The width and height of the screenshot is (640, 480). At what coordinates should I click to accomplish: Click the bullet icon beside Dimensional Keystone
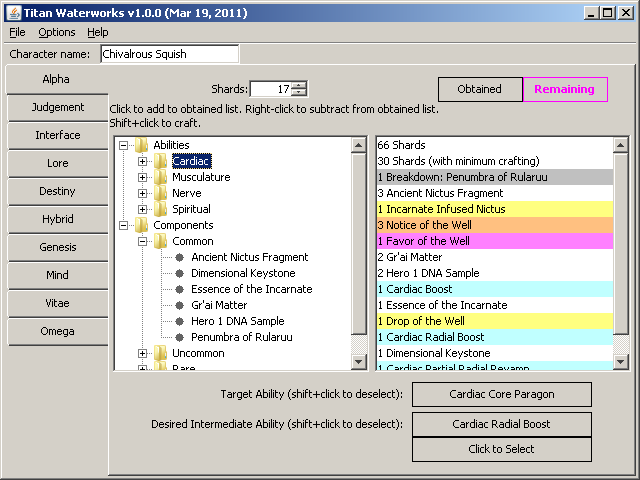179,273
